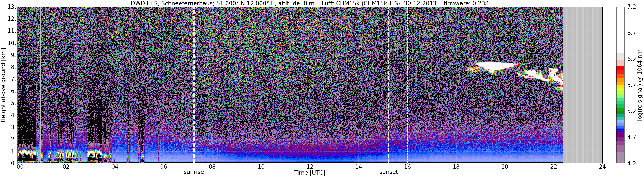Click the '10.' height axis label
This screenshot has height=177, width=644.
(x=12, y=43)
